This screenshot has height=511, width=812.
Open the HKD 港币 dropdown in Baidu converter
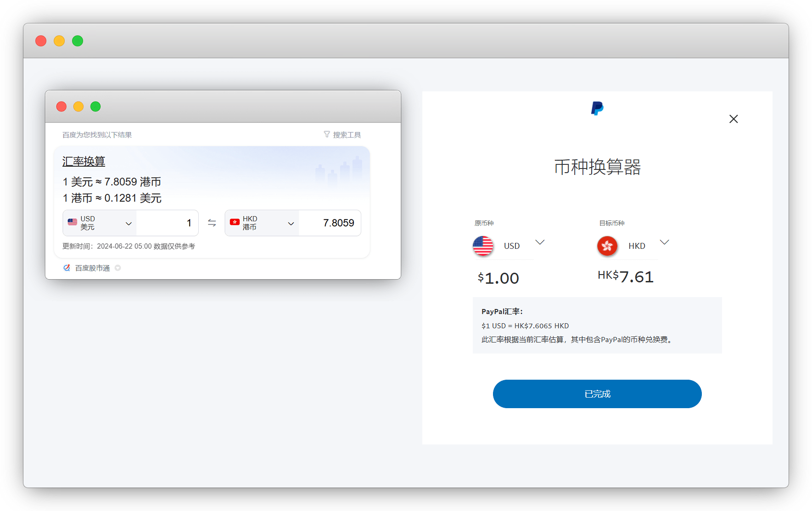291,223
